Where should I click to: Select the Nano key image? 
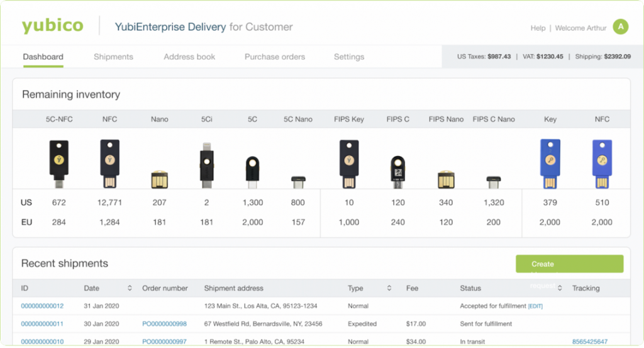(159, 179)
